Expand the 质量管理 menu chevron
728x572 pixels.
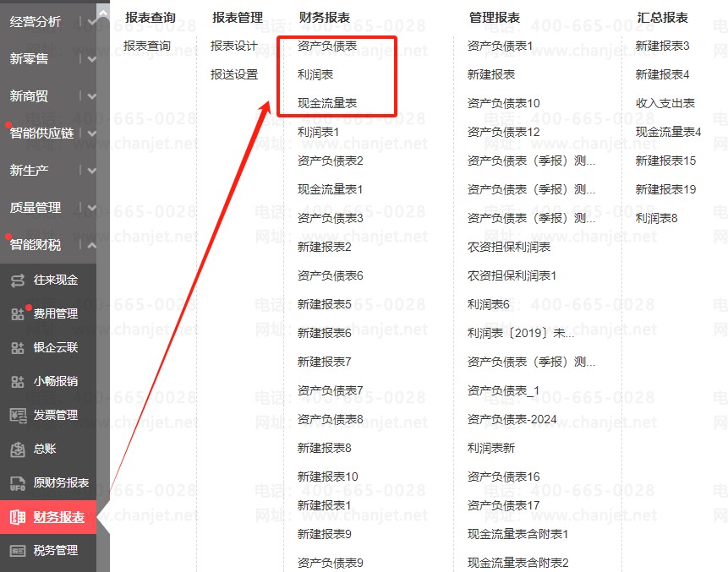92,207
